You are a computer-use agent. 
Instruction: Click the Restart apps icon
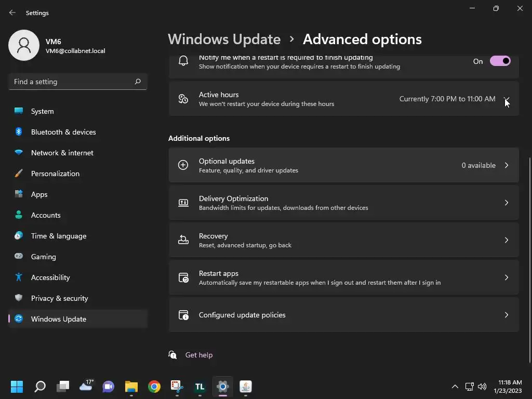(183, 277)
